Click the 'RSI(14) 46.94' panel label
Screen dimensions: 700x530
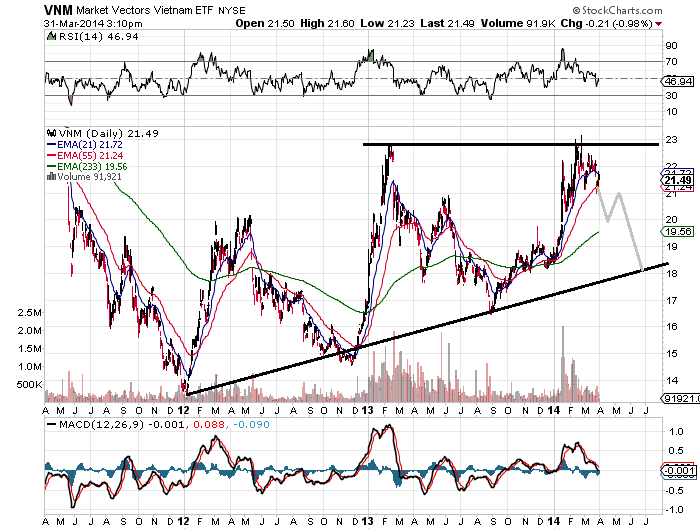[x=98, y=37]
